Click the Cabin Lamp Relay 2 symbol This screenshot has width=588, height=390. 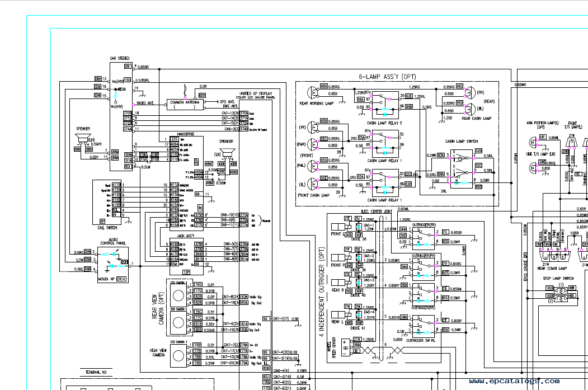click(x=385, y=104)
